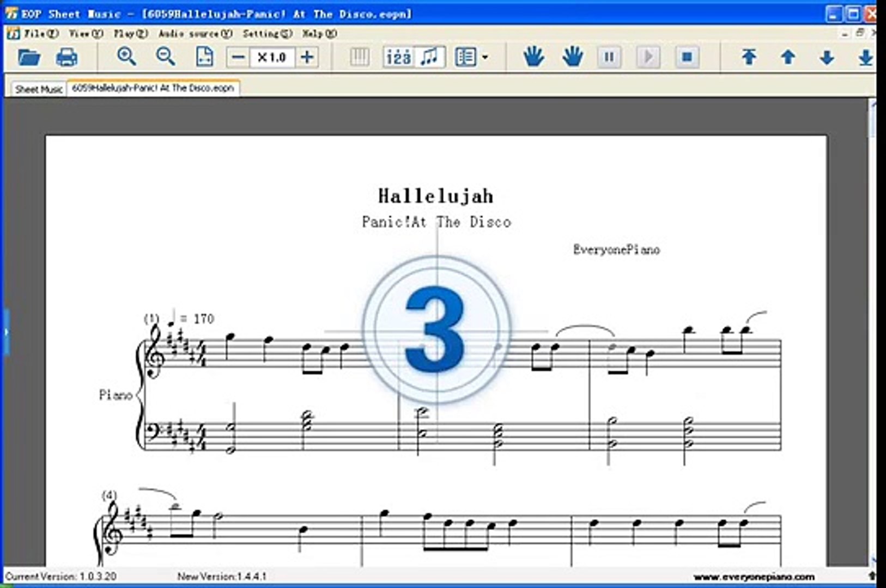
Task: Click the Hallelujah song title
Action: click(436, 196)
